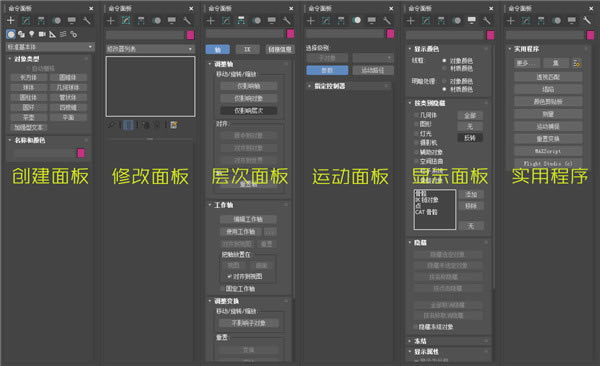Image resolution: width=600 pixels, height=366 pixels.
Task: Click the Modify tab icon in the Display panel
Action: click(x=426, y=21)
